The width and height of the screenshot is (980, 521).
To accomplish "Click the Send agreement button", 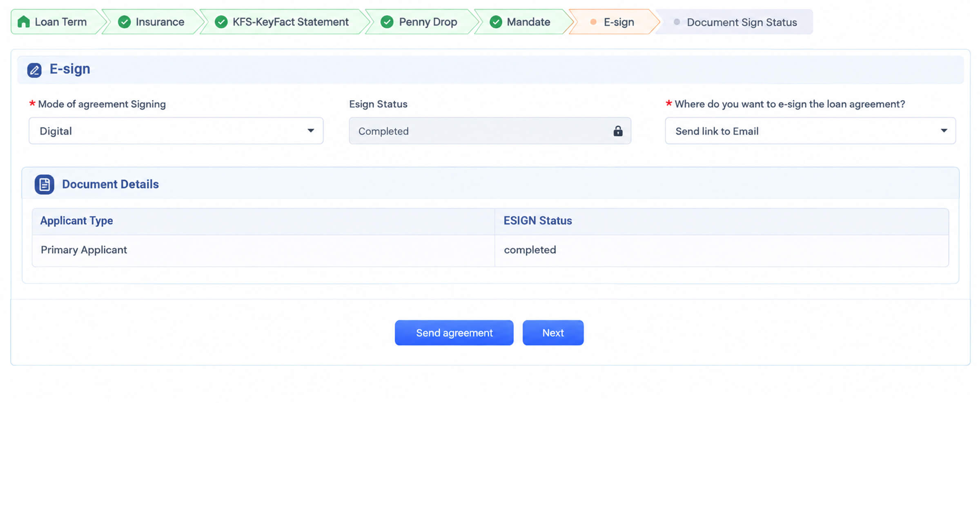I will click(x=454, y=333).
